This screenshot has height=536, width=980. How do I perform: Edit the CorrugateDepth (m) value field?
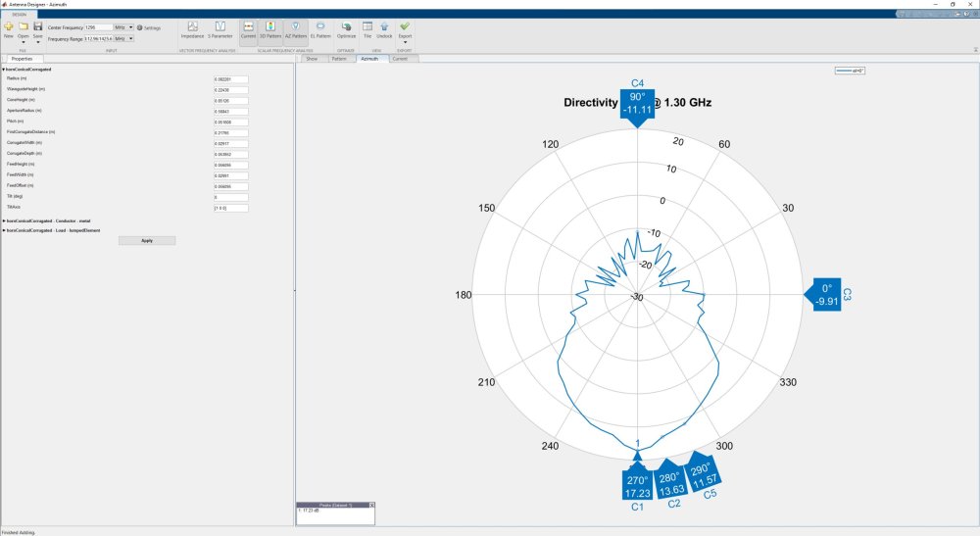pyautogui.click(x=230, y=154)
